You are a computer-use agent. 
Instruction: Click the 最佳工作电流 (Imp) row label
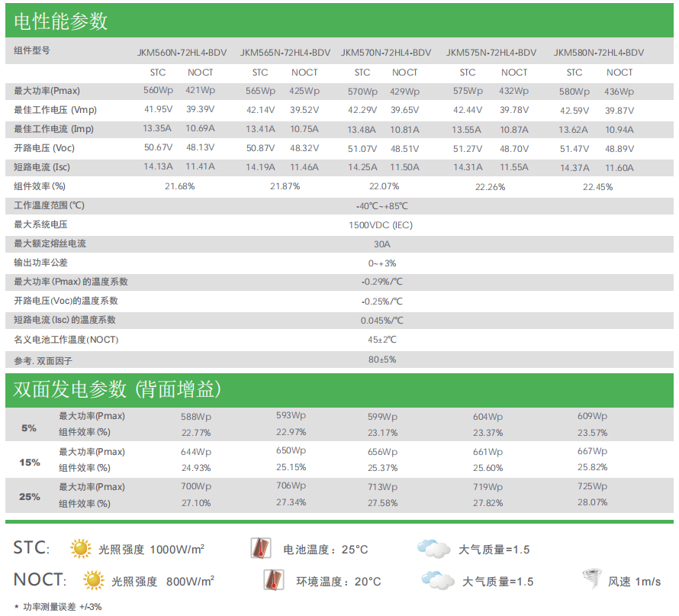click(53, 129)
